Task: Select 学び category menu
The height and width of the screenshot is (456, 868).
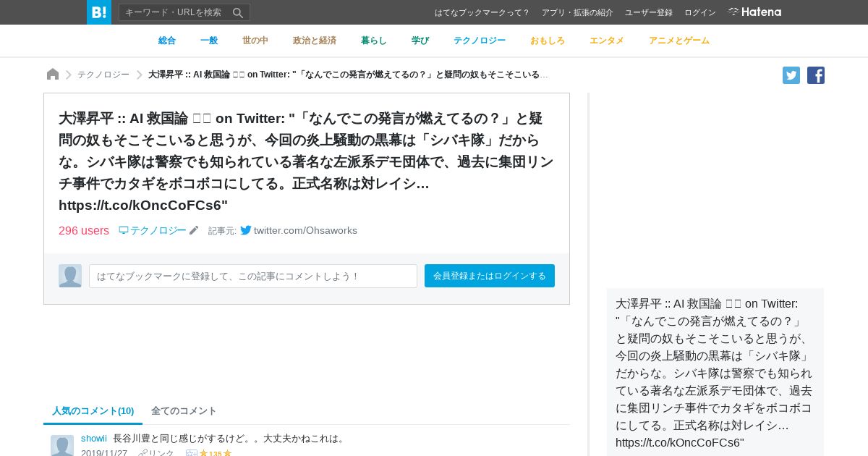Action: point(420,41)
